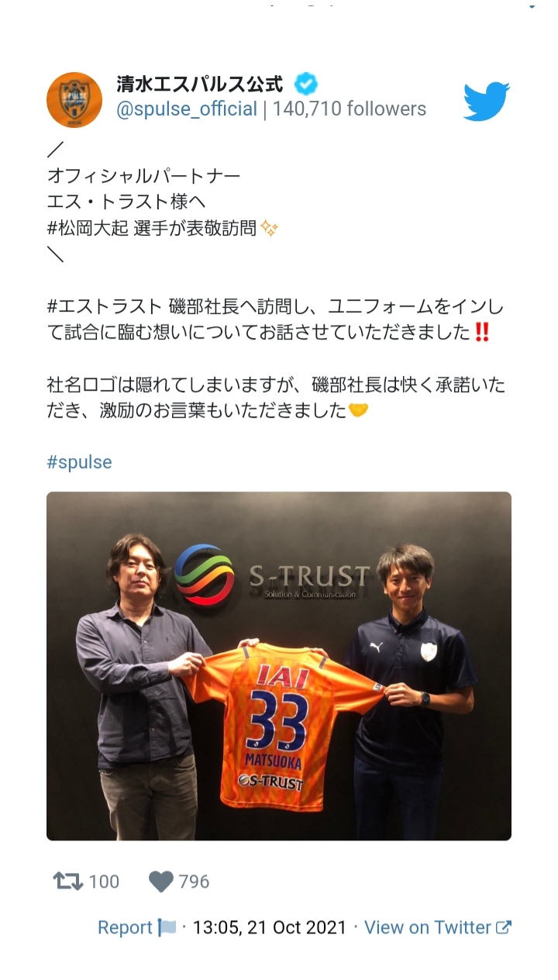Open the tweet timestamp 13:05, 21 Oct 2021

[270, 927]
